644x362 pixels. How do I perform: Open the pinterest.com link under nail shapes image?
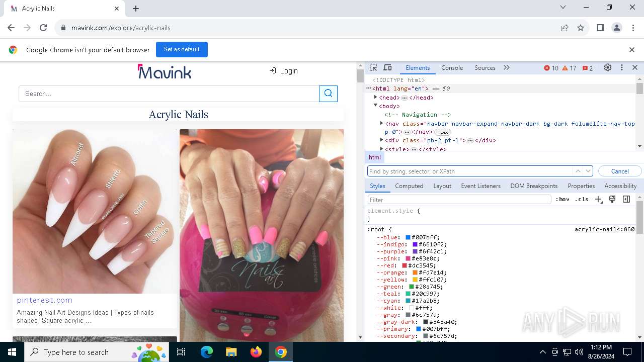click(x=44, y=300)
